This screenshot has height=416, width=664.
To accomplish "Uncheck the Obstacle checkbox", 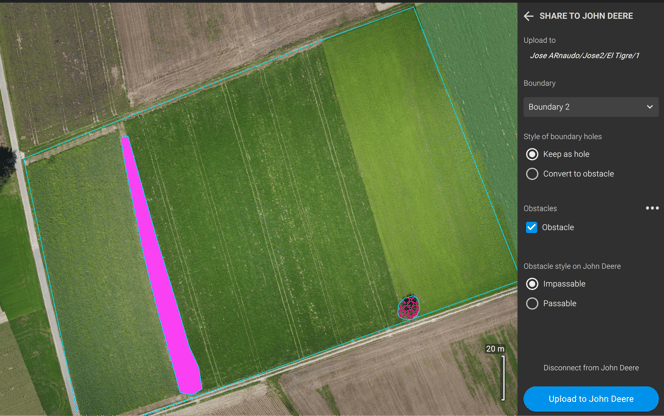I will pyautogui.click(x=532, y=227).
